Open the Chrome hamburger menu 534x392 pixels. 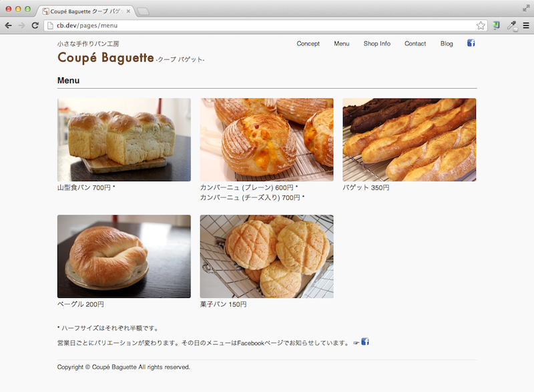[526, 25]
